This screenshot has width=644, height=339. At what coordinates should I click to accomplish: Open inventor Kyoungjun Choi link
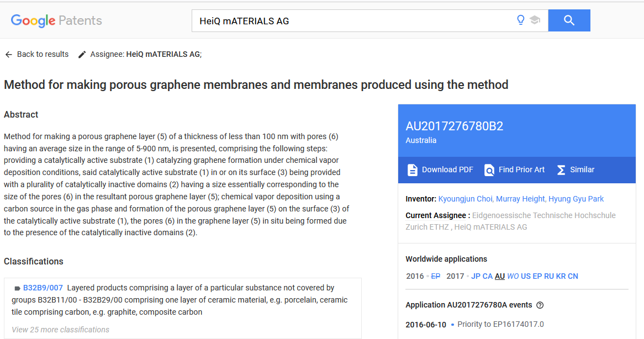[465, 199]
